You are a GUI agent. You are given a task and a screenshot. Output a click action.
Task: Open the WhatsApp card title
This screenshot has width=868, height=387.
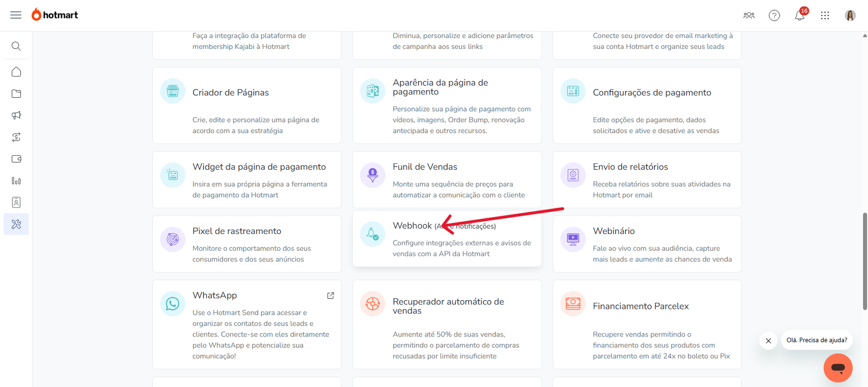click(x=215, y=295)
